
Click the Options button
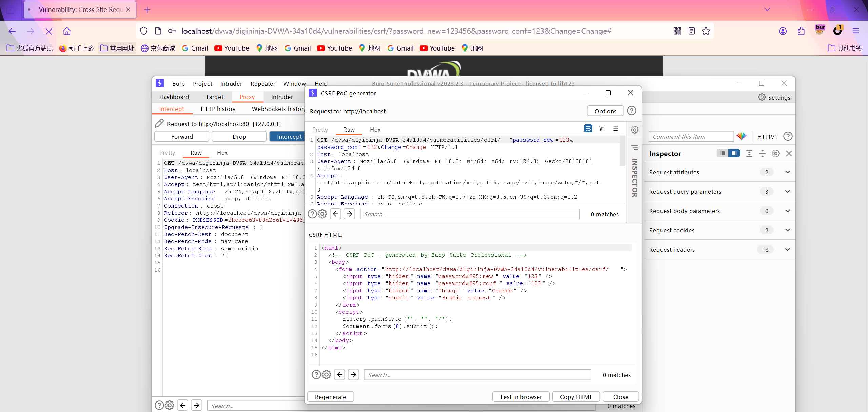[x=605, y=111]
